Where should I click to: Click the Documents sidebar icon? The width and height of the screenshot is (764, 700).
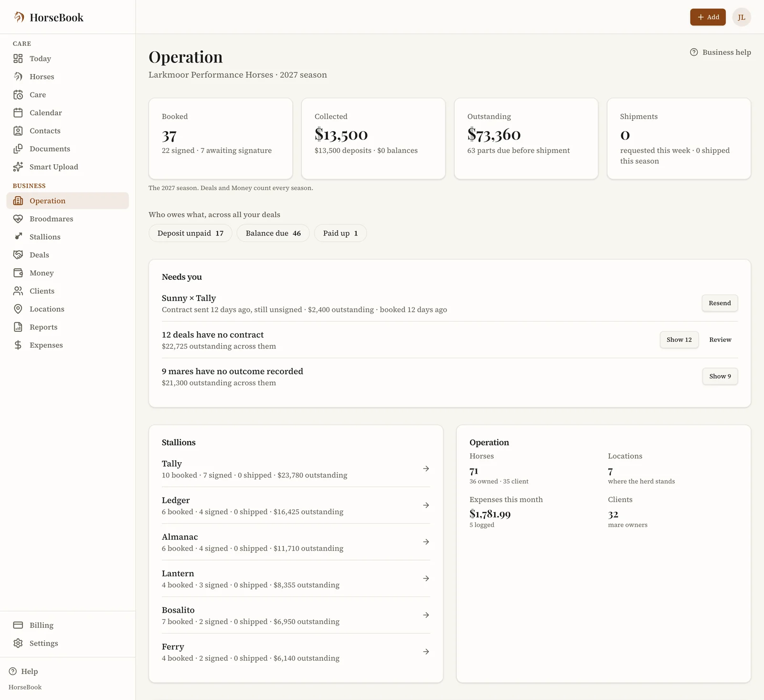18,149
